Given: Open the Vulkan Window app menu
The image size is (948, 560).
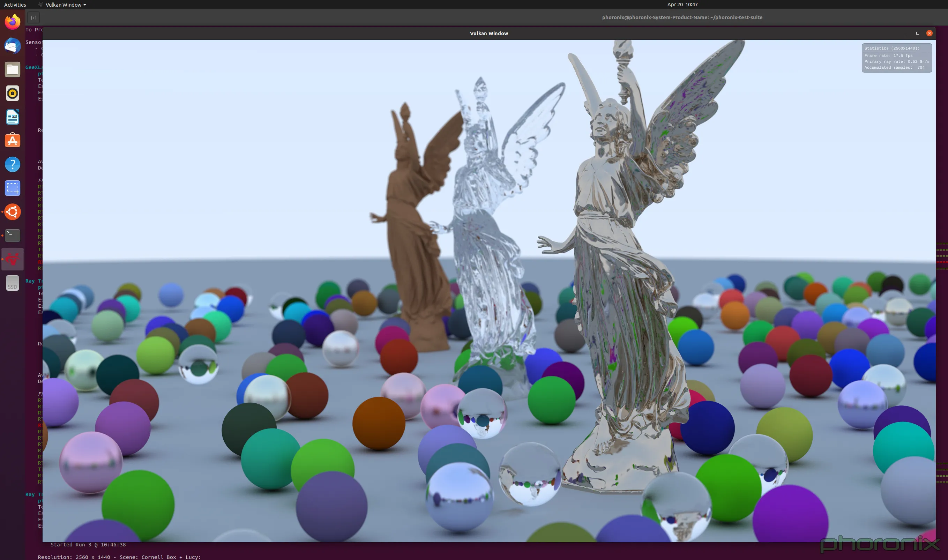Looking at the screenshot, I should pyautogui.click(x=62, y=5).
